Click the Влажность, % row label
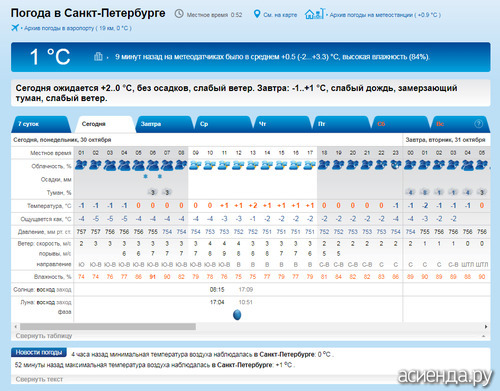 click(53, 277)
